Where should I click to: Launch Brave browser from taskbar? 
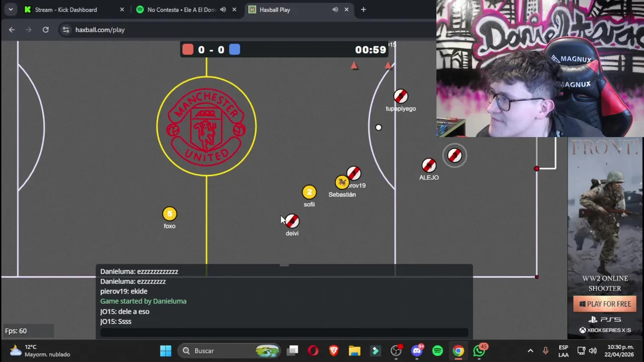(x=334, y=350)
